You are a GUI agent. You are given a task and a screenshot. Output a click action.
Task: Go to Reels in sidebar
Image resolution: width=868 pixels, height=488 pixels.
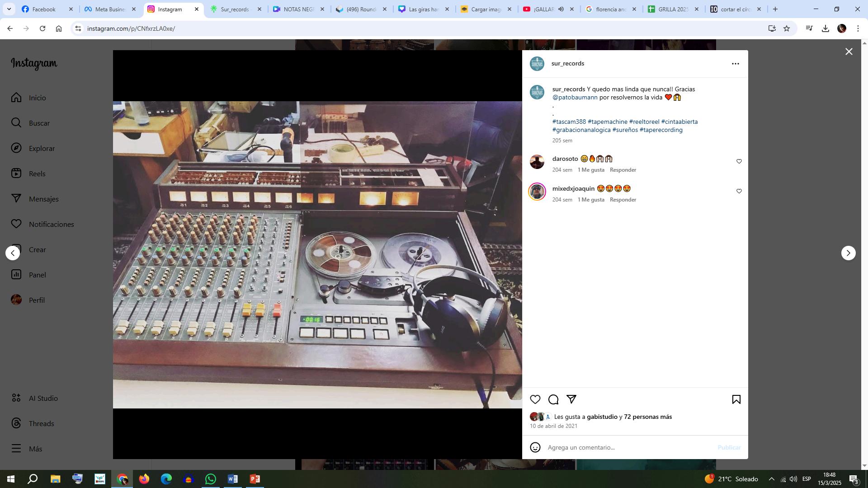pyautogui.click(x=37, y=174)
